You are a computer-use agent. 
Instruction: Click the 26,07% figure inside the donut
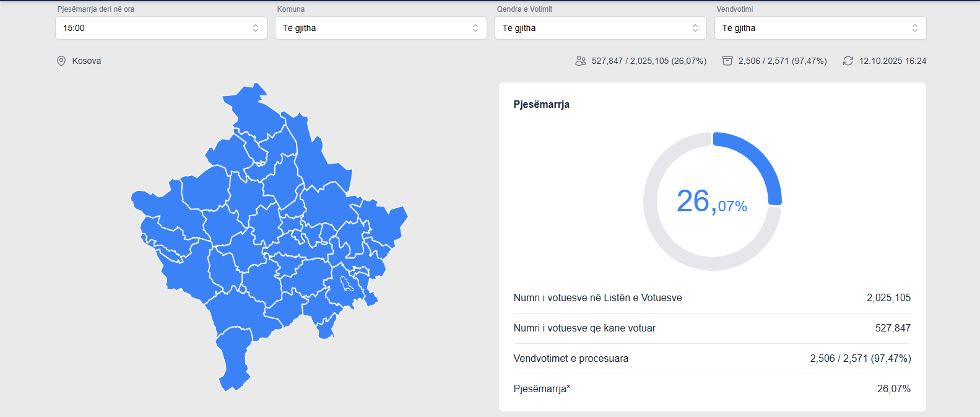pyautogui.click(x=712, y=202)
